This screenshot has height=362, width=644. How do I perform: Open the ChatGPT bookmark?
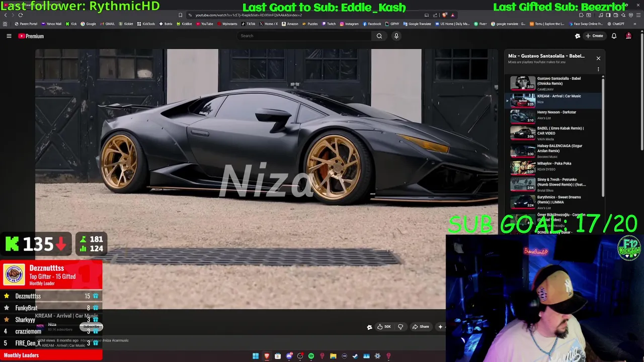point(616,24)
